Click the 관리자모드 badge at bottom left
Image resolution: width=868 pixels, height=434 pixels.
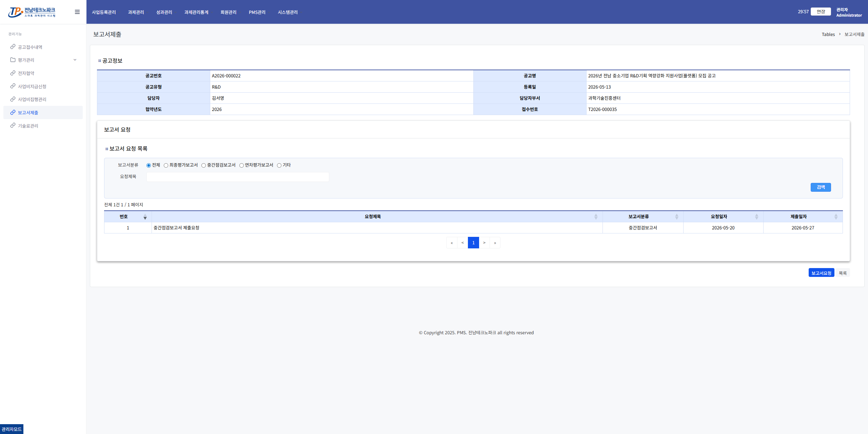point(12,429)
